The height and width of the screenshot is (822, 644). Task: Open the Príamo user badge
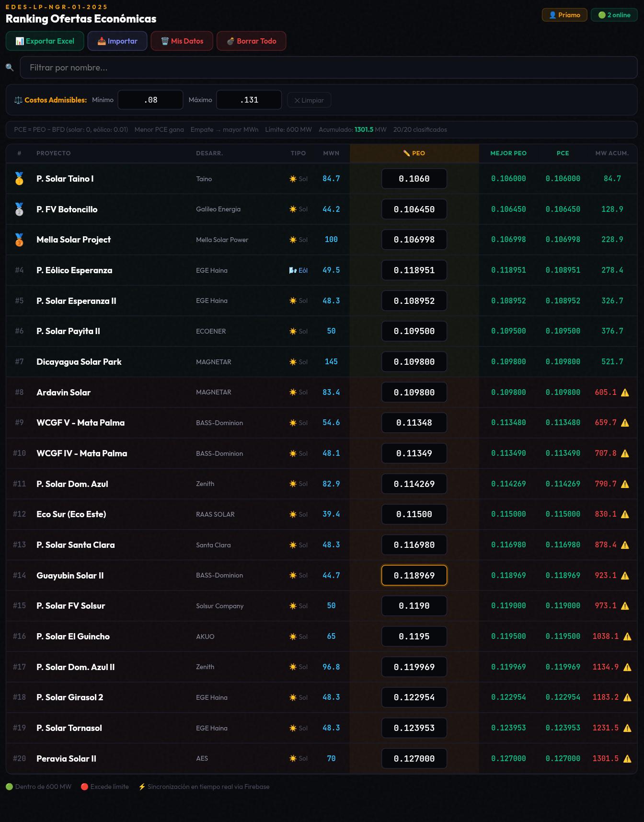point(564,15)
